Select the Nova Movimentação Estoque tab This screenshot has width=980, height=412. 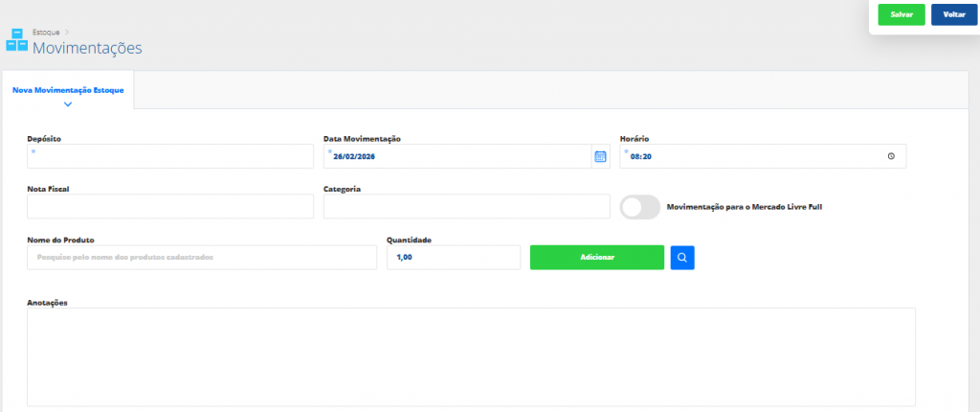[68, 90]
